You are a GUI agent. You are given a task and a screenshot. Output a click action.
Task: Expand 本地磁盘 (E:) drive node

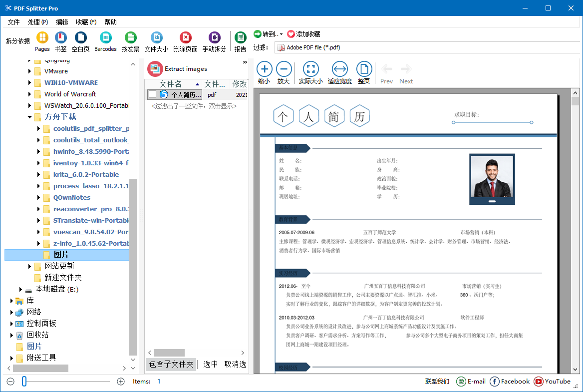(20, 289)
